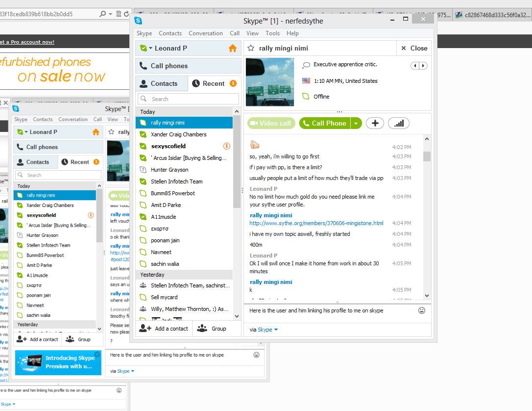Open Willy, Matthew Thornton group conversation
This screenshot has width=532, height=411.
click(184, 309)
